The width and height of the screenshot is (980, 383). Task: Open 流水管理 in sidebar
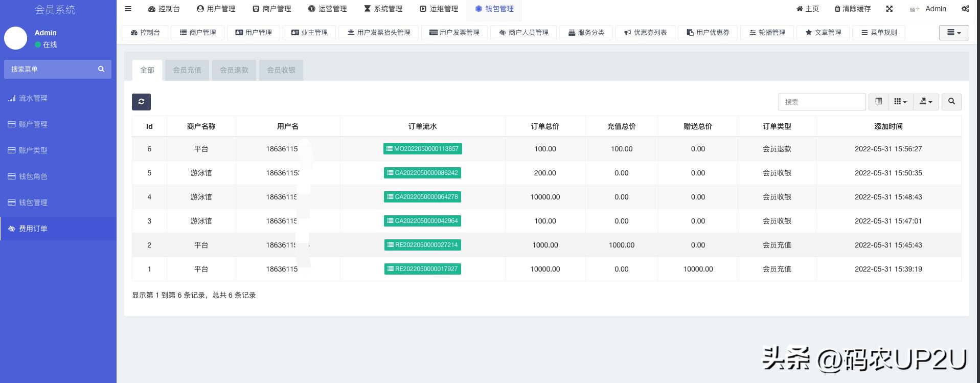58,98
